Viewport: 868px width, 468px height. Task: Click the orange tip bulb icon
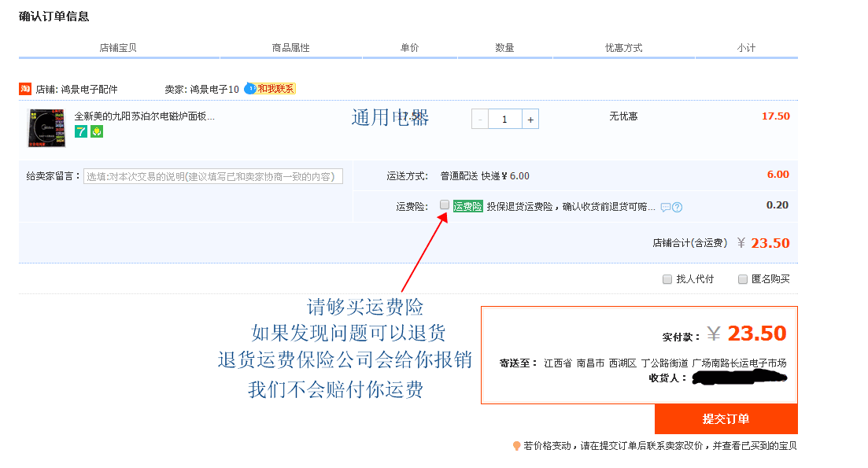(x=516, y=446)
